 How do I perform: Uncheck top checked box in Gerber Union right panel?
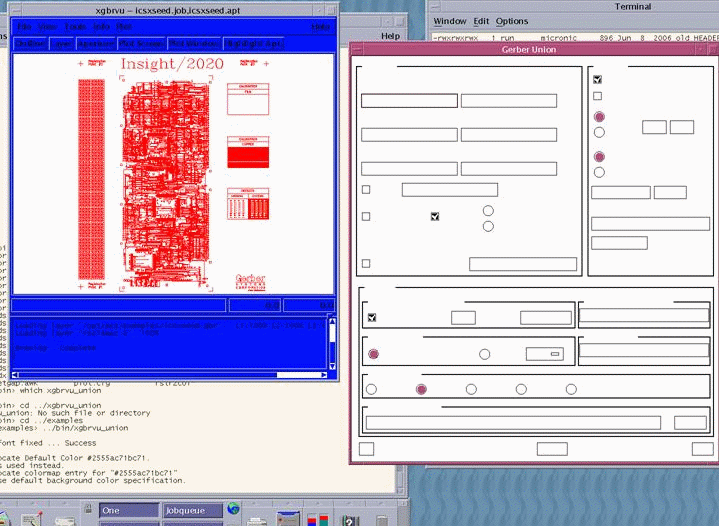coord(597,79)
